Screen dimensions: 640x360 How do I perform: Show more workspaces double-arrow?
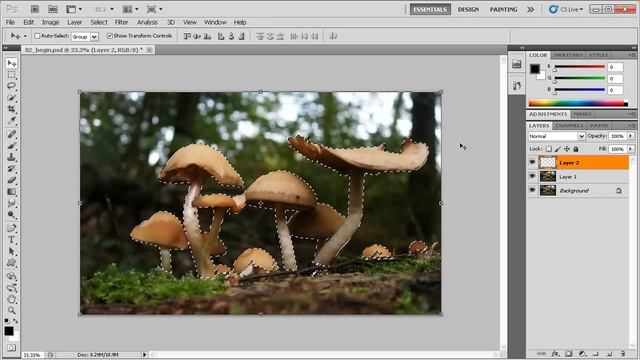530,9
